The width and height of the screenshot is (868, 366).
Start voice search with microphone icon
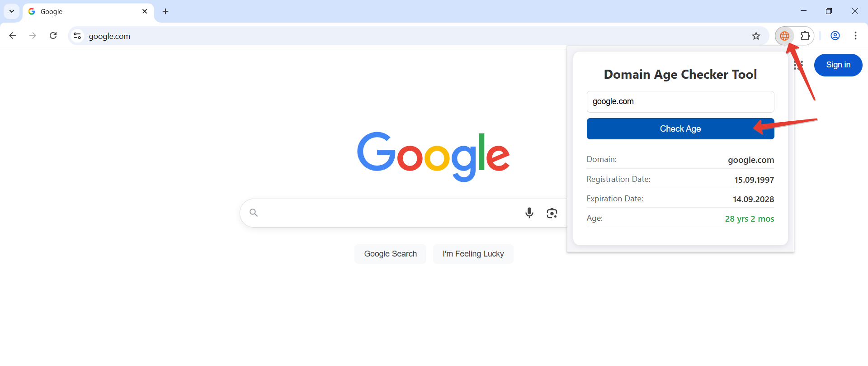529,213
